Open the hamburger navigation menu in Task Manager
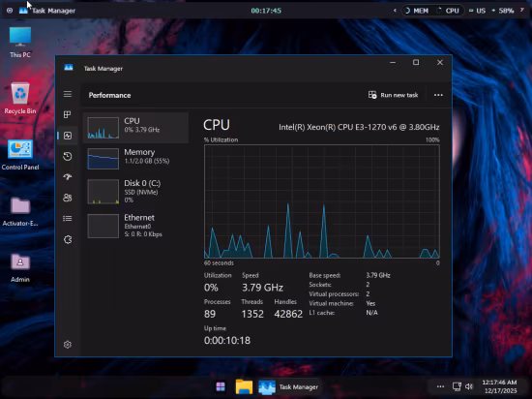532x399 pixels. tap(68, 94)
